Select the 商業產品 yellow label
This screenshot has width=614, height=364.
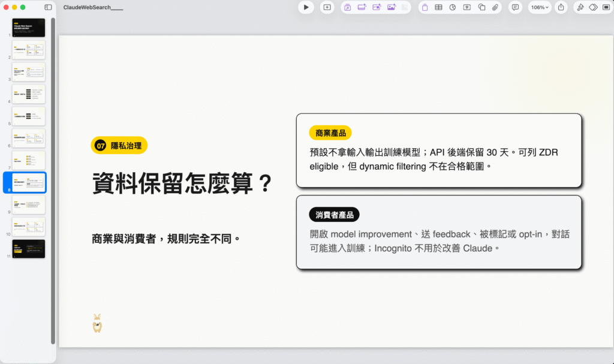(x=330, y=133)
